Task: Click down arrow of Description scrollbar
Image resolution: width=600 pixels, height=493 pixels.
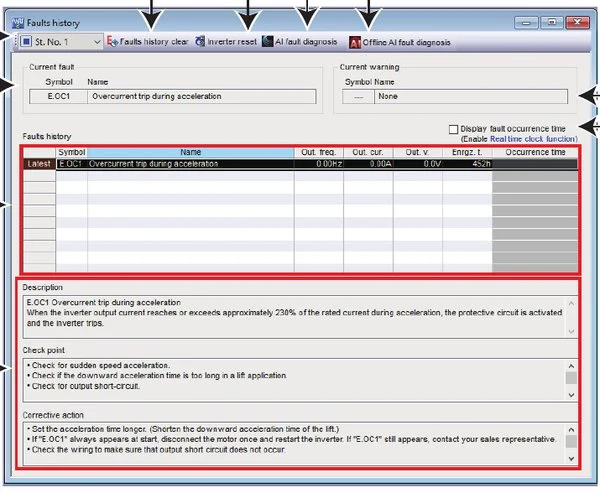Action: point(571,331)
